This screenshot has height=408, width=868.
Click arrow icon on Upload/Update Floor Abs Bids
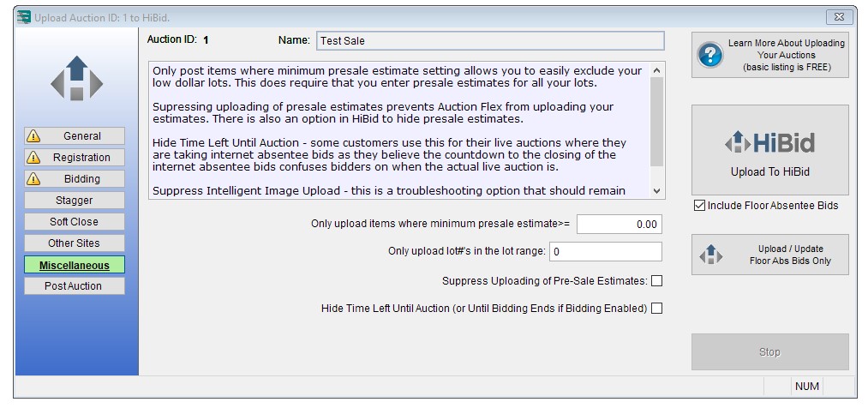pyautogui.click(x=710, y=255)
